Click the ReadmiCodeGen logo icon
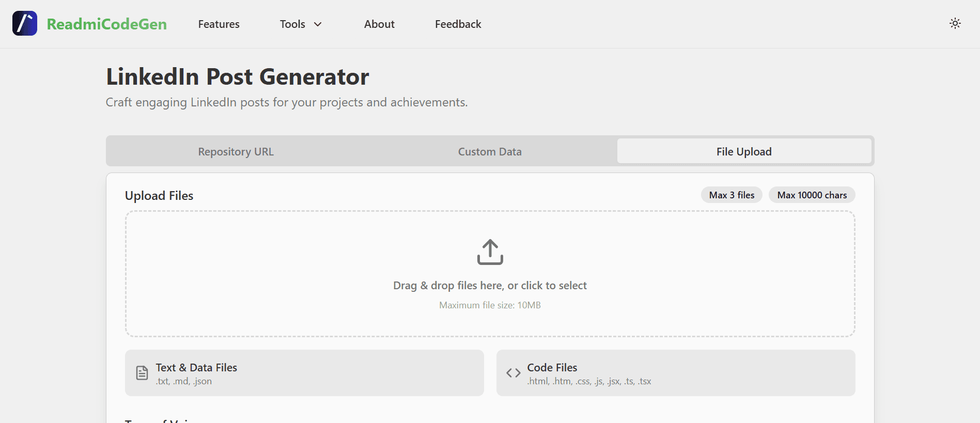 point(25,23)
